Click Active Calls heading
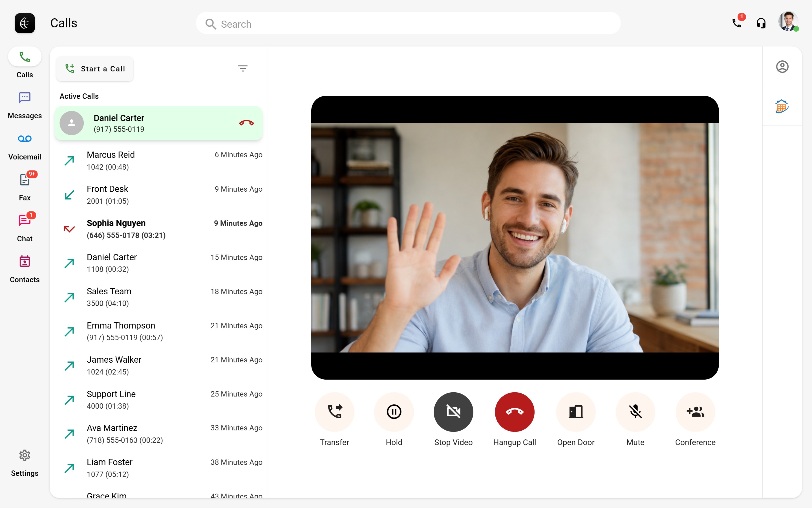This screenshot has height=508, width=812. (x=79, y=96)
